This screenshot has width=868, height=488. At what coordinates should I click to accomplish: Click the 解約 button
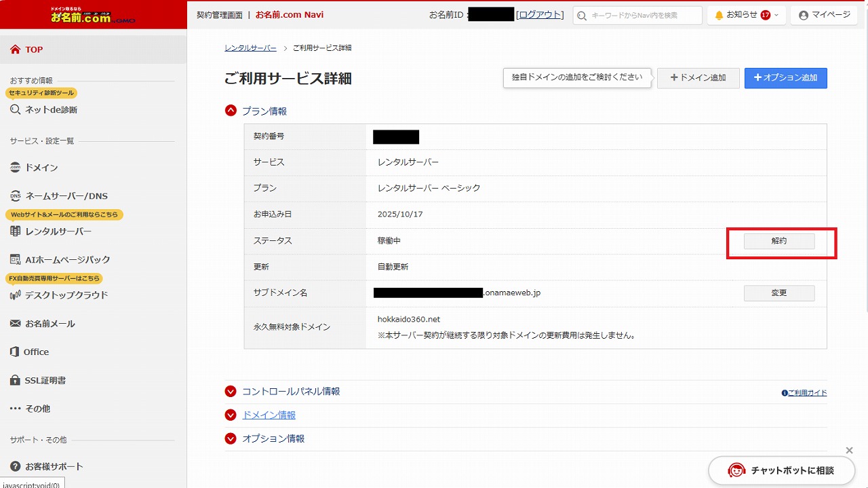[x=778, y=241]
